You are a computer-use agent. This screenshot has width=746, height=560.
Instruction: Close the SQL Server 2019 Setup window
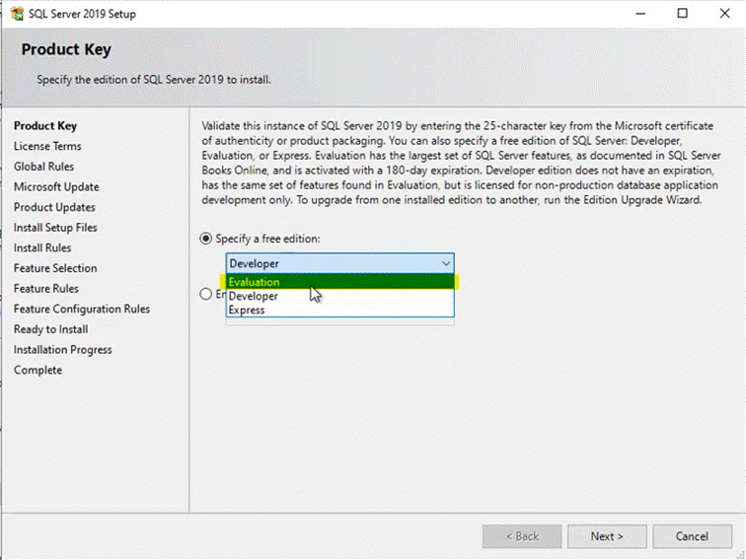click(724, 14)
